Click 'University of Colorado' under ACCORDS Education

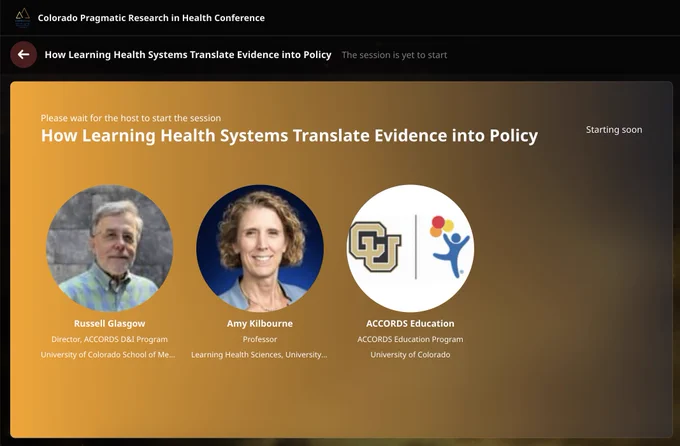(410, 355)
